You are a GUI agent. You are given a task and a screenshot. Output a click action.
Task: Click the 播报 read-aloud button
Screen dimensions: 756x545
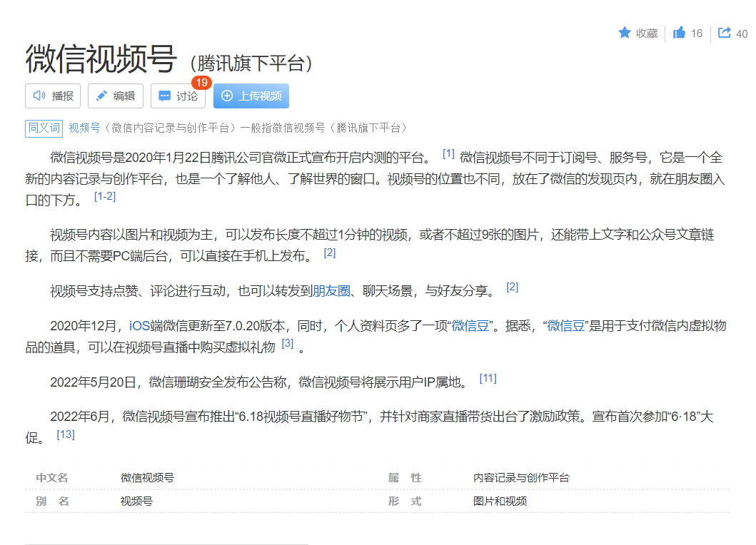[x=53, y=96]
